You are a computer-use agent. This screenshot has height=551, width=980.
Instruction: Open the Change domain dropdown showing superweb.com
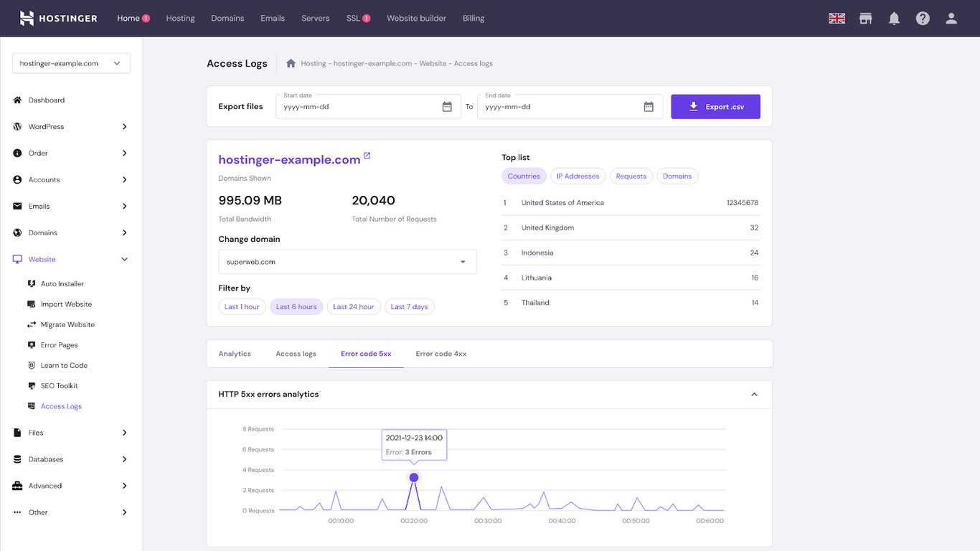coord(347,261)
